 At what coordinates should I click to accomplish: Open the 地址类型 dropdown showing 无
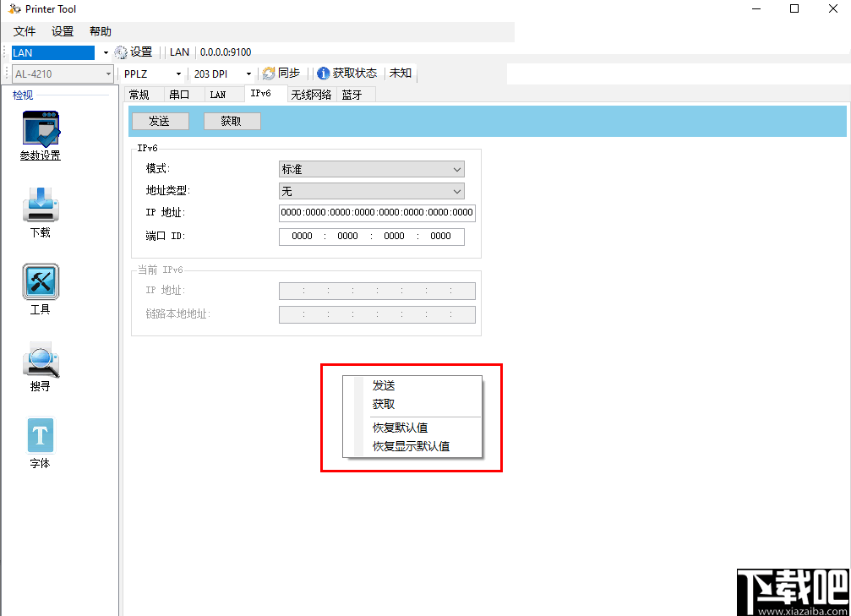(370, 191)
